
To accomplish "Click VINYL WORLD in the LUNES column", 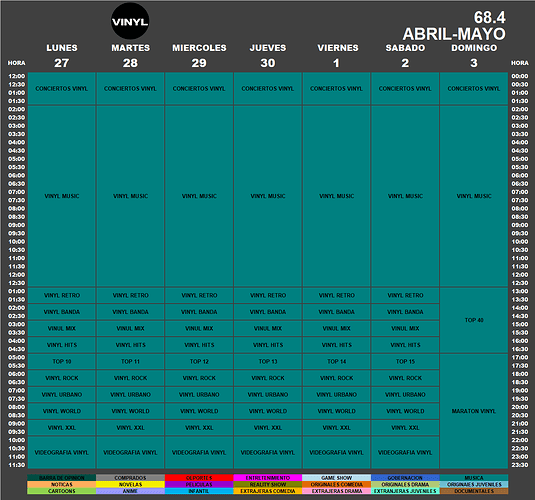I will pyautogui.click(x=62, y=411).
